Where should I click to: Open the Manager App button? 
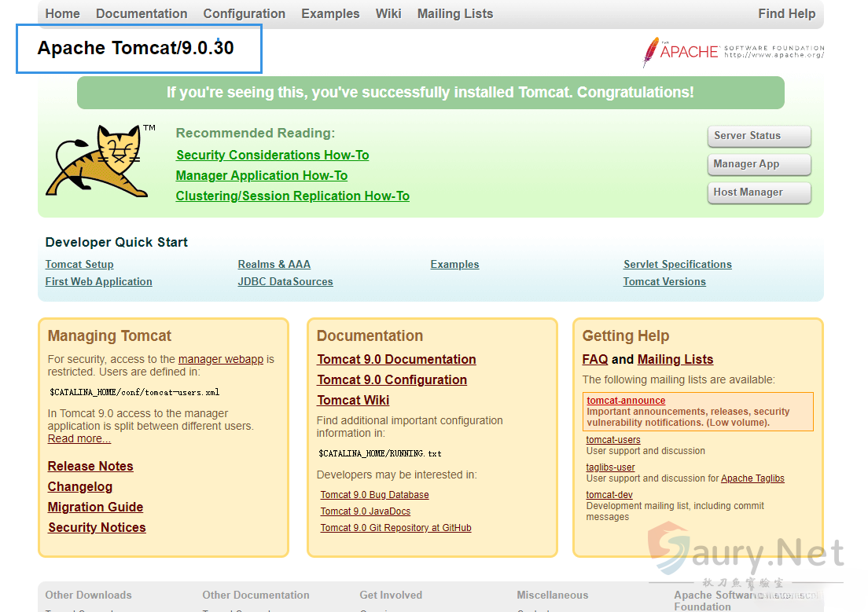759,164
